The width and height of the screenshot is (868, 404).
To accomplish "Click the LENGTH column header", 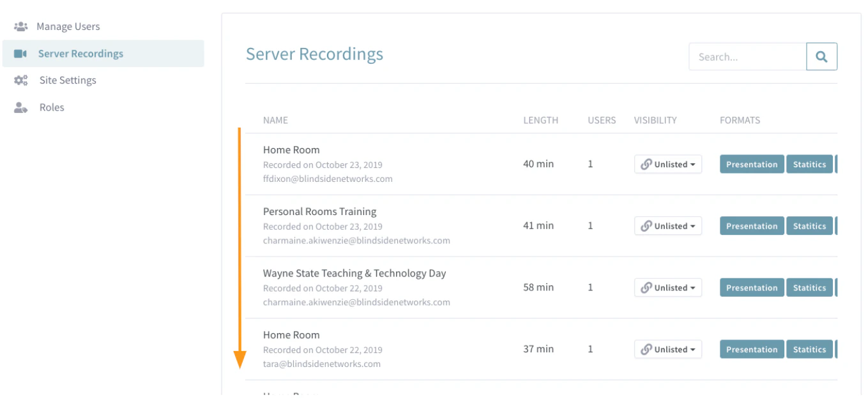I will 540,120.
